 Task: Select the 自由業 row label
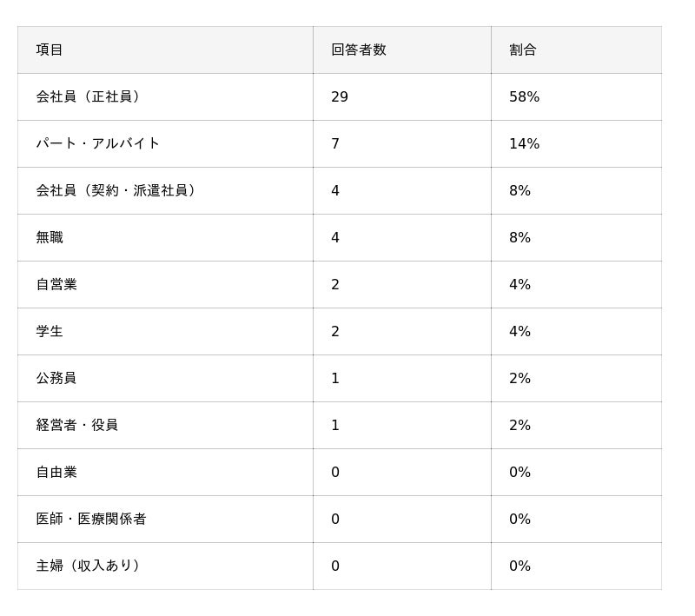point(56,472)
